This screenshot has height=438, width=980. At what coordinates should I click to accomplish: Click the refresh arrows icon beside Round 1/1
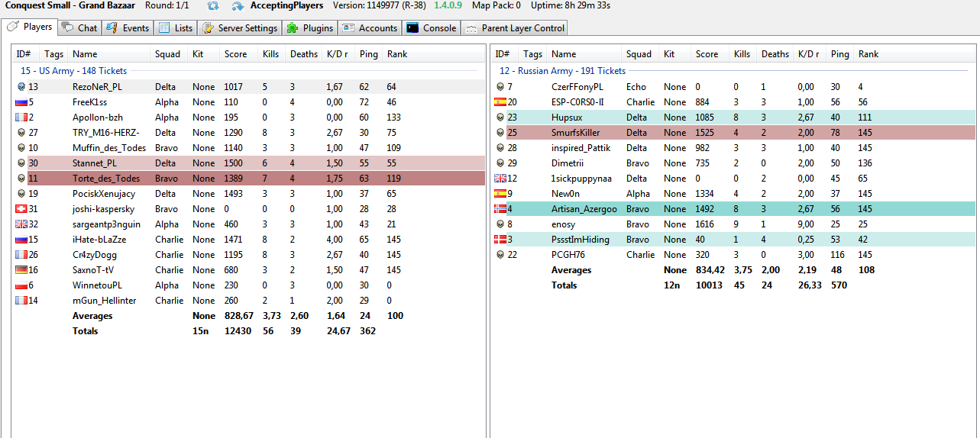(213, 6)
